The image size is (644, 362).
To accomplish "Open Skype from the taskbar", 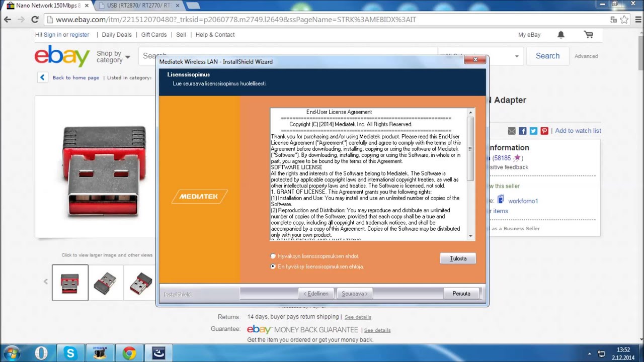I will point(70,353).
